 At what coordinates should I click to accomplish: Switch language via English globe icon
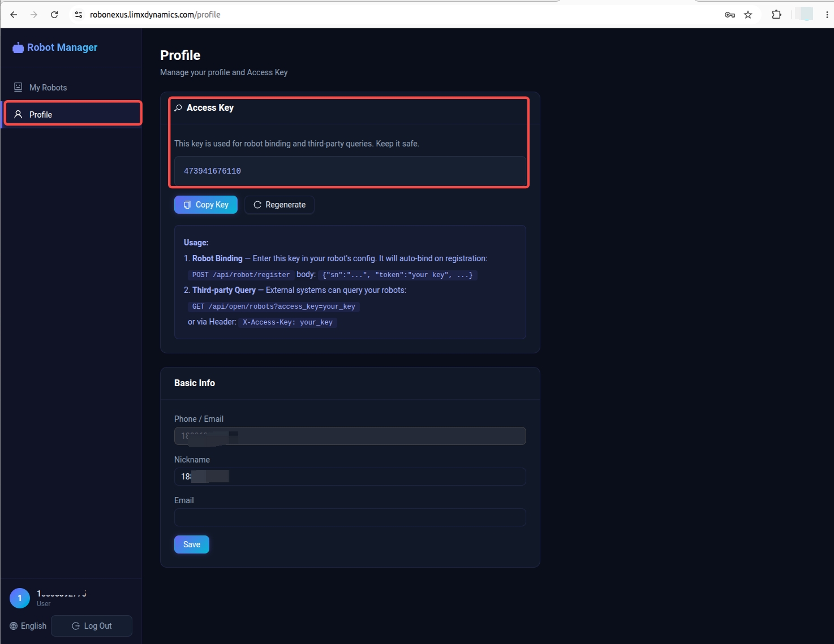[x=14, y=626]
